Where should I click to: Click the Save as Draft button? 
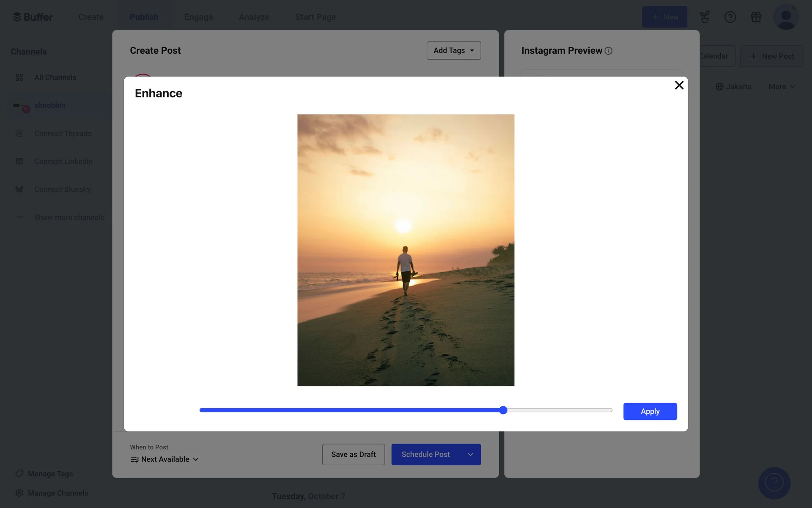coord(353,454)
